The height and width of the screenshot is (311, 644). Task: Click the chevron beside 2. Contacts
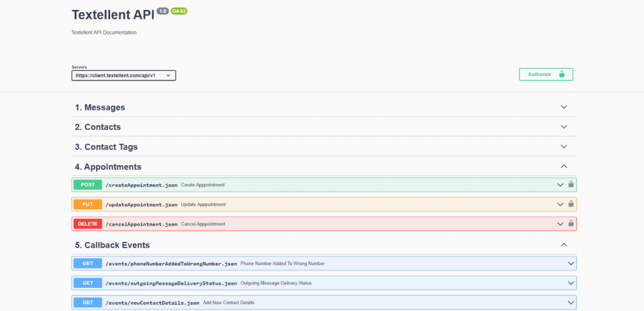click(x=564, y=127)
